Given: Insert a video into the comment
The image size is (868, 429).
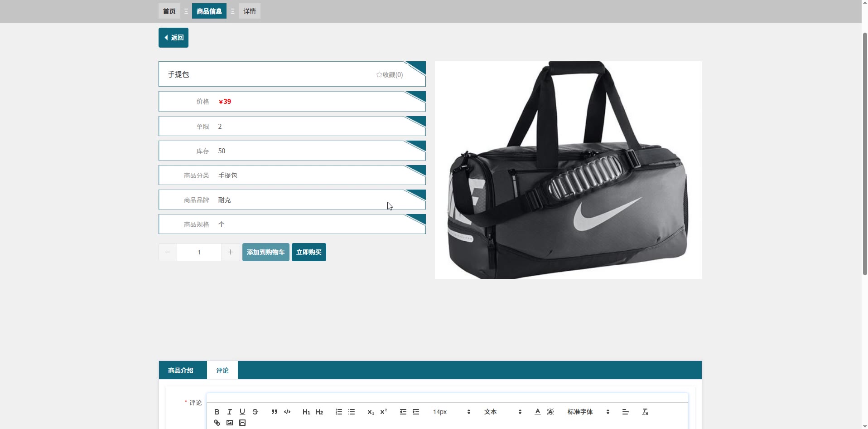Looking at the screenshot, I should tap(242, 423).
